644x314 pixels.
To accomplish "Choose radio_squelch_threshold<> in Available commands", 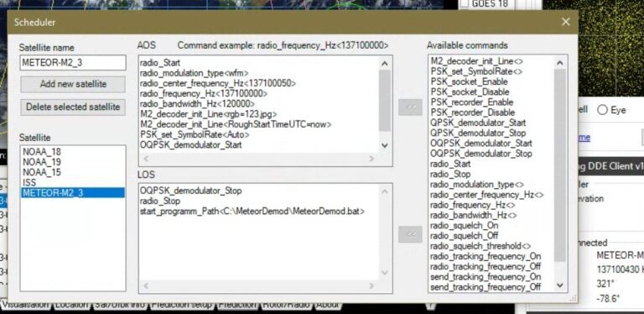I will (x=481, y=246).
